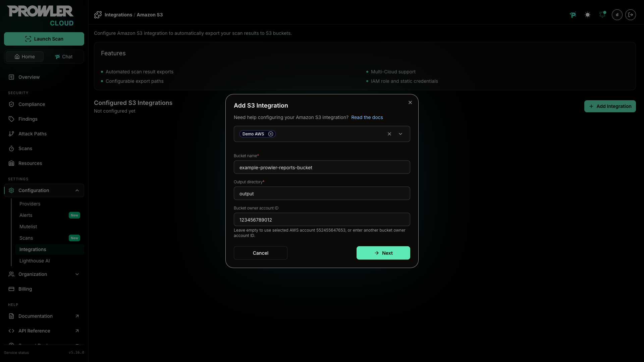644x362 pixels.
Task: Follow the Read the docs link
Action: [x=367, y=117]
